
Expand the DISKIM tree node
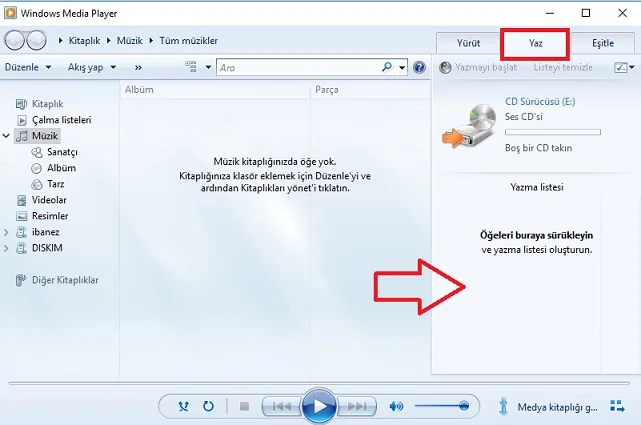click(6, 248)
